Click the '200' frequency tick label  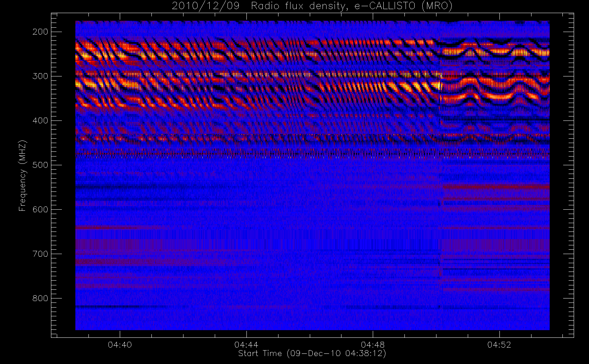pyautogui.click(x=40, y=32)
